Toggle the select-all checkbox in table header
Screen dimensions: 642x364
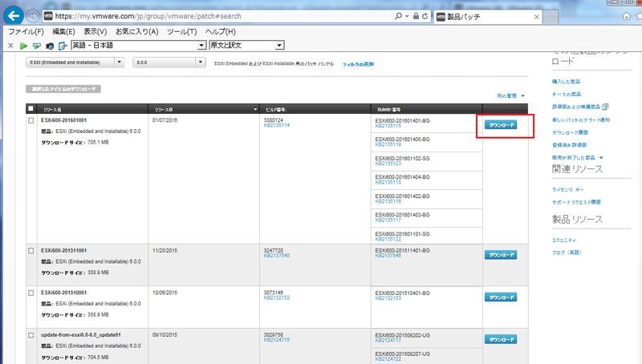tap(30, 109)
